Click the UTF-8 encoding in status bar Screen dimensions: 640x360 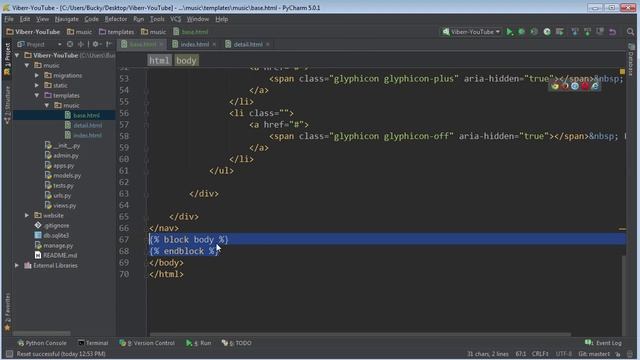pyautogui.click(x=564, y=354)
